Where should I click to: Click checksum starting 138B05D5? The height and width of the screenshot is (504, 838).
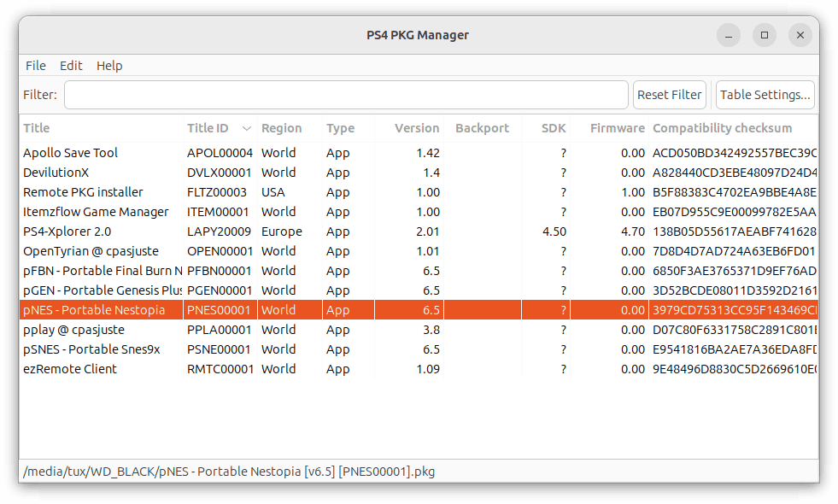click(735, 231)
